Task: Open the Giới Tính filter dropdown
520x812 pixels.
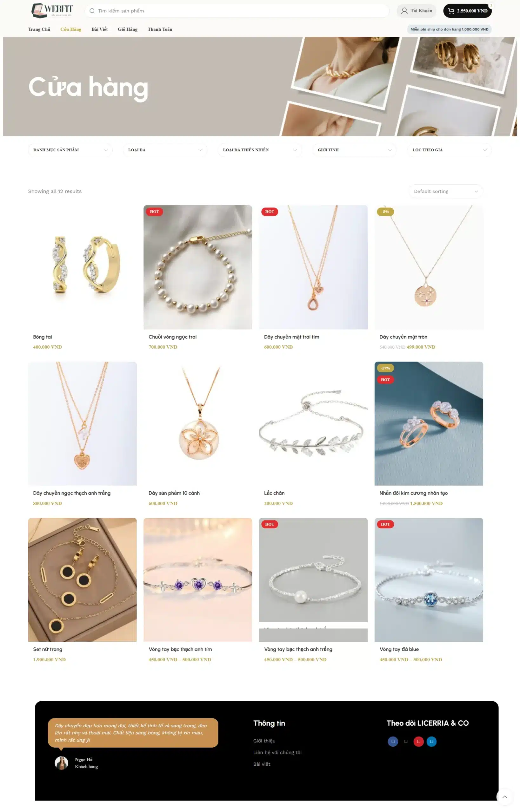Action: [x=355, y=150]
